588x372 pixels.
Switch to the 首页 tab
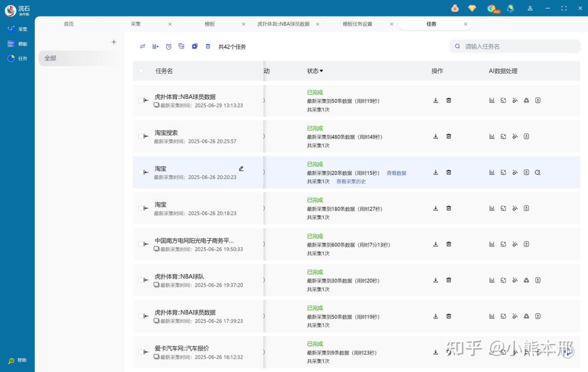pos(69,24)
